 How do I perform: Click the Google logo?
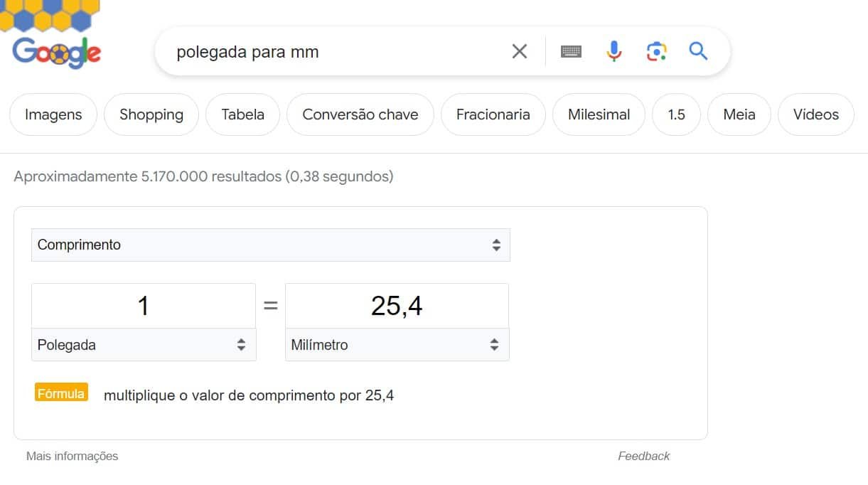[x=56, y=50]
